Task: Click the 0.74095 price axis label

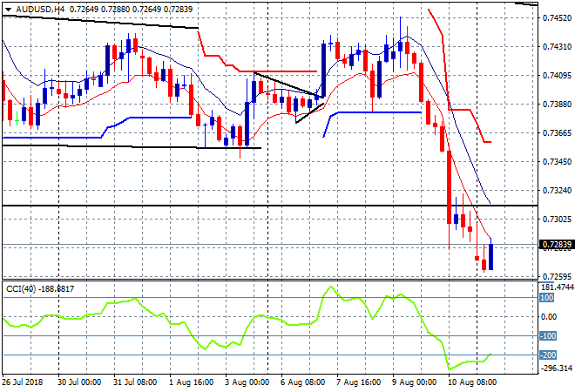Action: pos(557,75)
